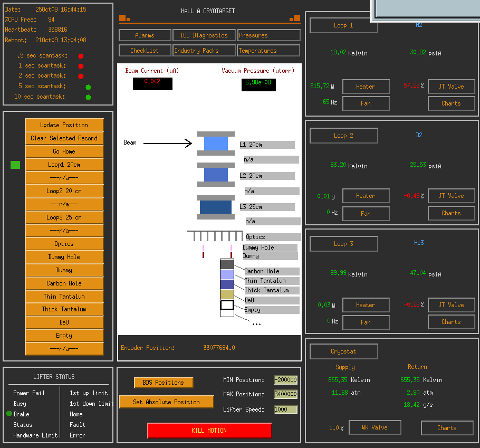Image resolution: width=480 pixels, height=448 pixels.
Task: Open the Alarms panel
Action: click(145, 35)
